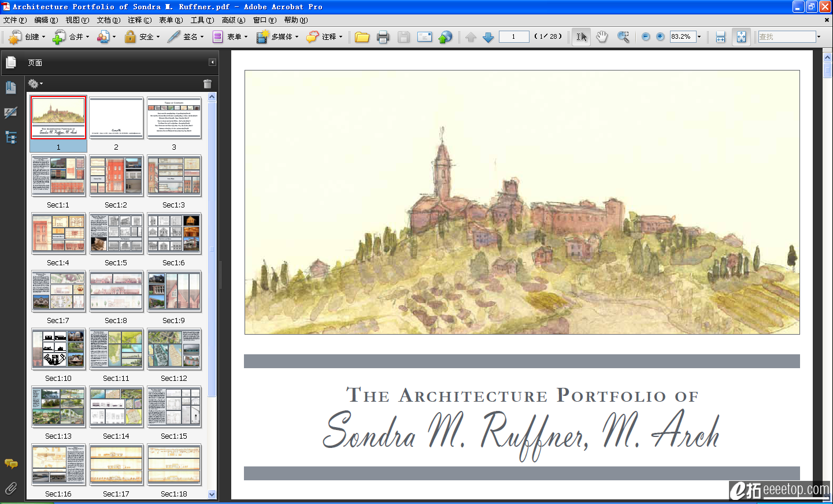Select the Sec1:18 page thumbnail
The image size is (833, 504).
click(174, 465)
